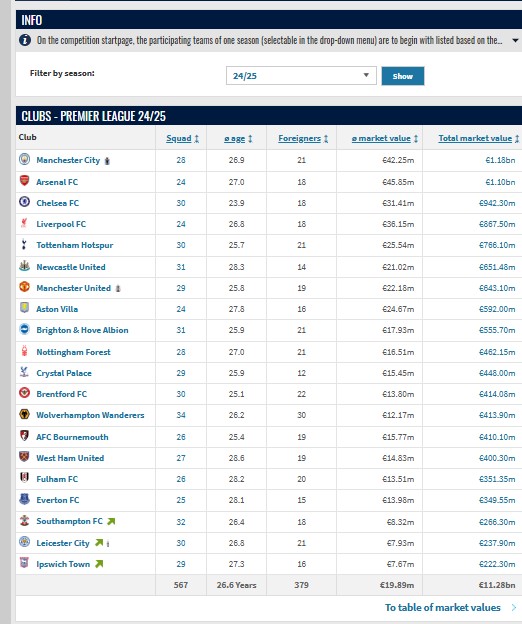Click the Manchester United club crest
This screenshot has width=522, height=624.
(x=25, y=287)
